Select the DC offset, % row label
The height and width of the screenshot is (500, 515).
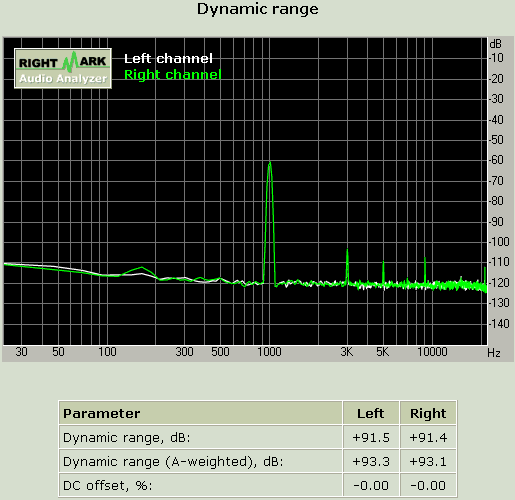pyautogui.click(x=107, y=485)
